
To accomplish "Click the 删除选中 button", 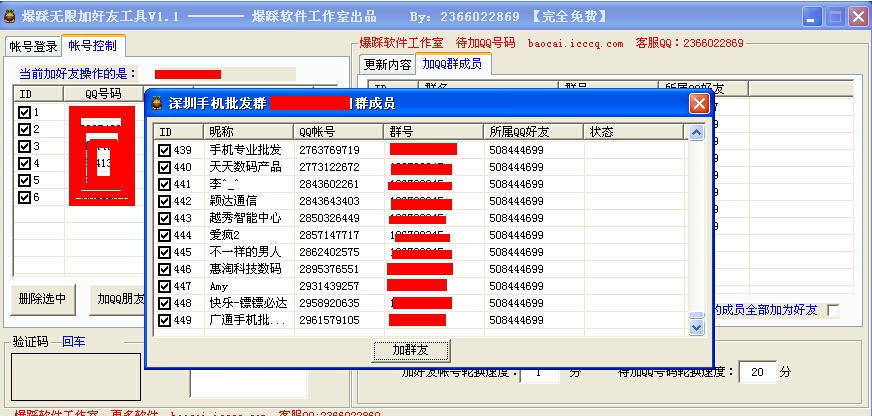I will pos(43,299).
